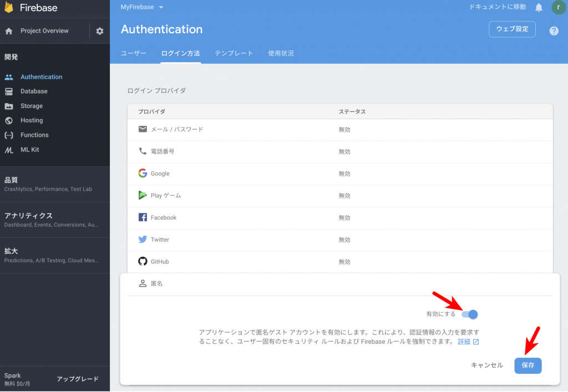Image resolution: width=568 pixels, height=392 pixels.
Task: Open the Database section in the sidebar
Action: (x=33, y=91)
